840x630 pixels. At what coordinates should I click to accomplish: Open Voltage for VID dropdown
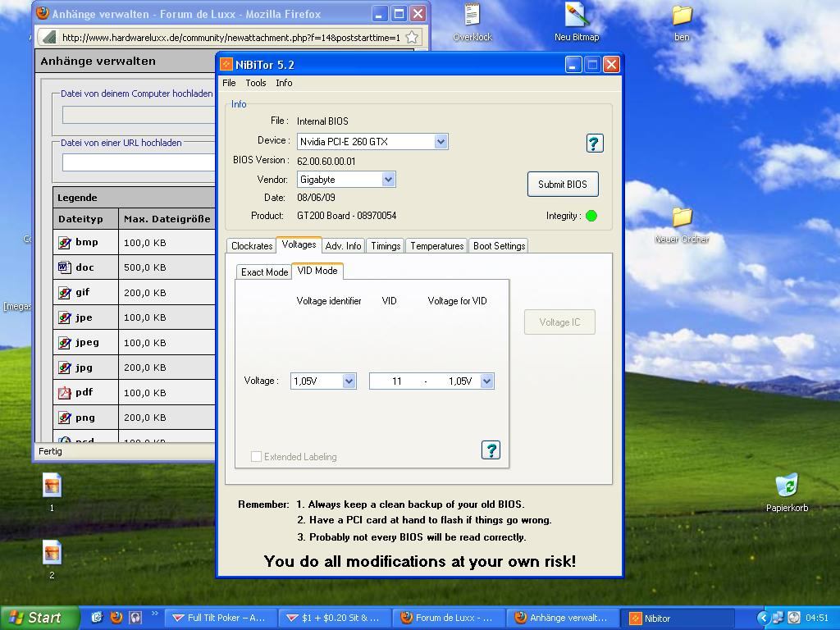click(x=486, y=381)
